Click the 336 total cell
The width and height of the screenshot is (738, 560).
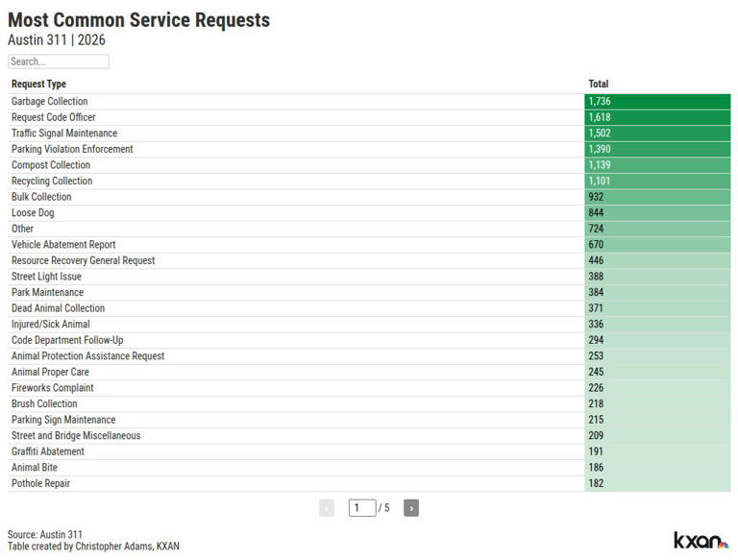click(657, 325)
